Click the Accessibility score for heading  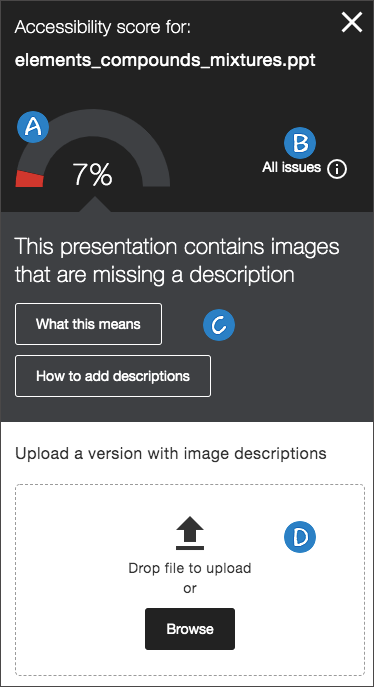coord(103,27)
